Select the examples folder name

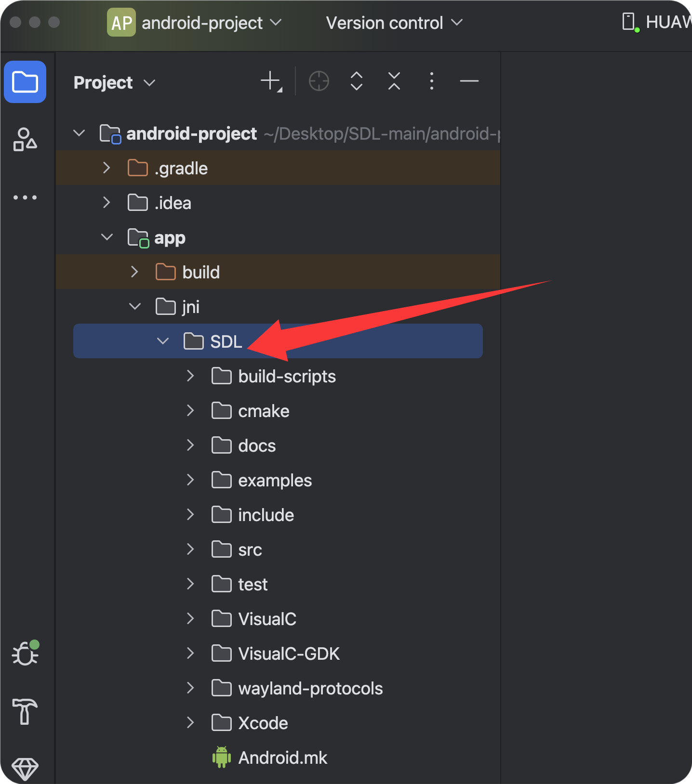pos(275,481)
